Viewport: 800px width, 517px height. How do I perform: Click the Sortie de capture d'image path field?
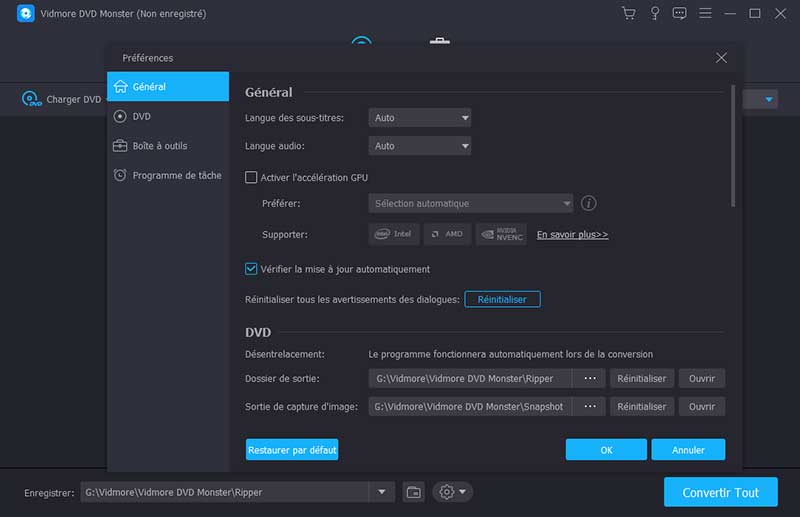point(470,407)
